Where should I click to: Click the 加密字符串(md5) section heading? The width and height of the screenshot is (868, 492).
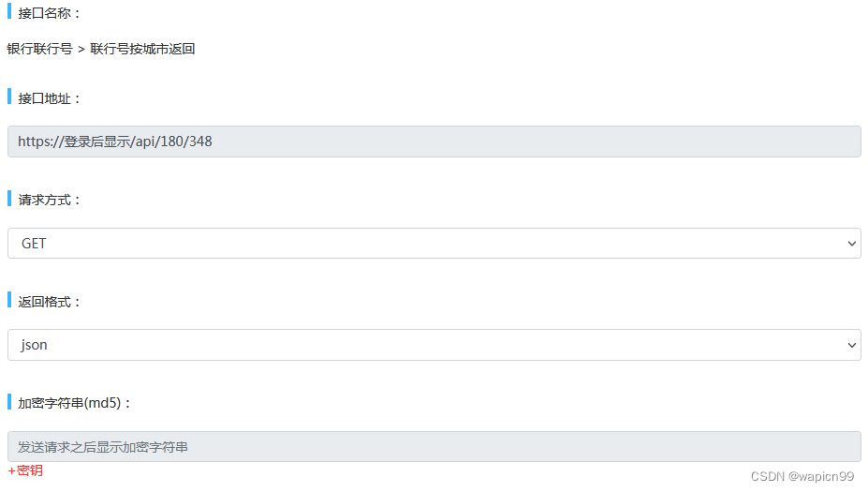pyautogui.click(x=75, y=403)
